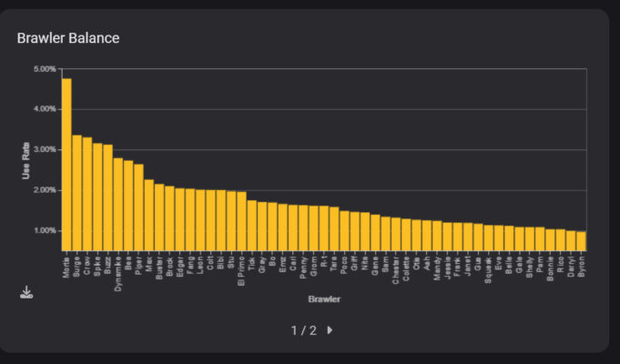
Task: Click the 'Piper' axis label
Action: (138, 265)
